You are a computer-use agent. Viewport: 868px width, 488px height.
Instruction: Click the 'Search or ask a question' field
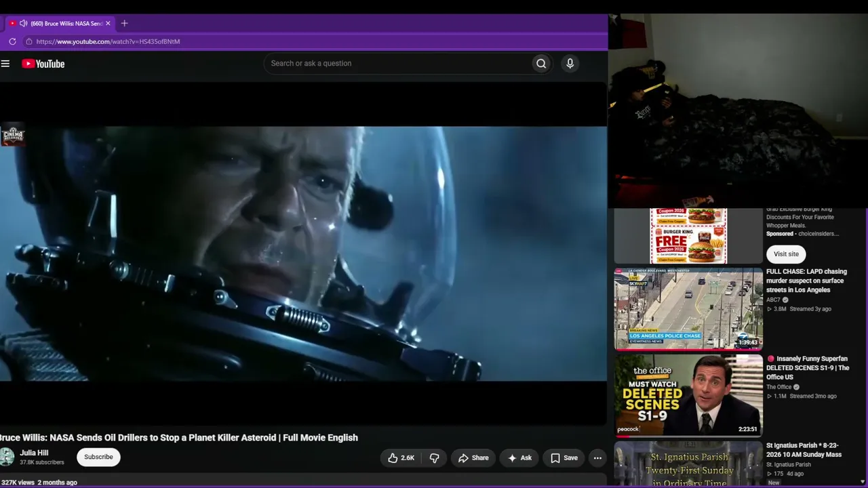[397, 63]
